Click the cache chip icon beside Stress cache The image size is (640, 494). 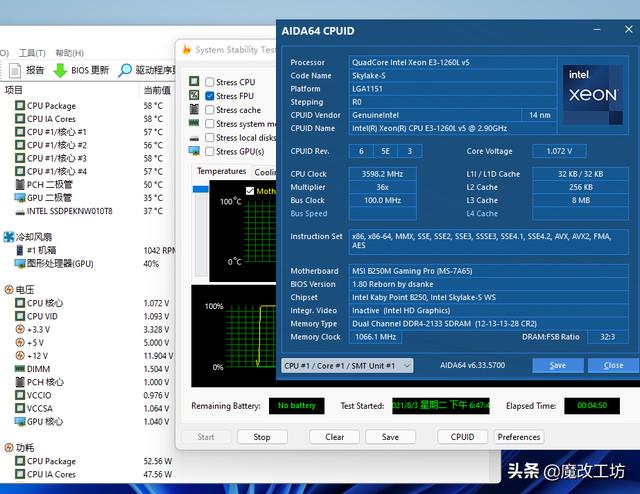point(194,109)
